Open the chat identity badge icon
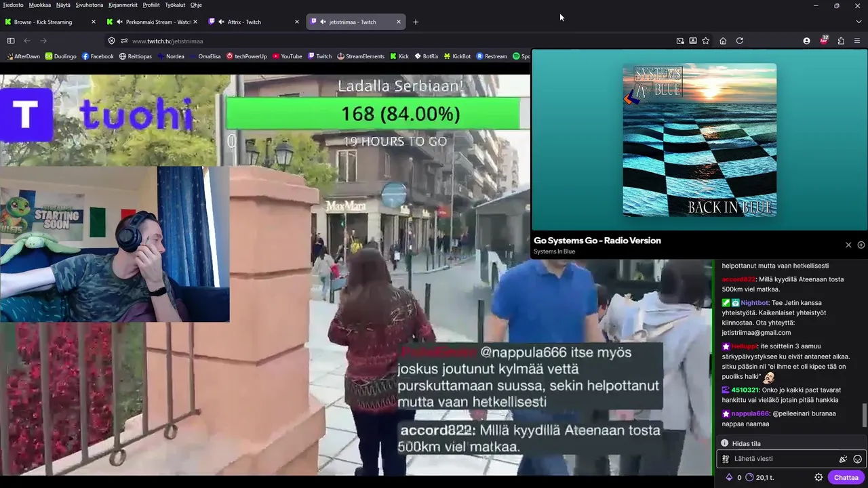 [x=726, y=459]
